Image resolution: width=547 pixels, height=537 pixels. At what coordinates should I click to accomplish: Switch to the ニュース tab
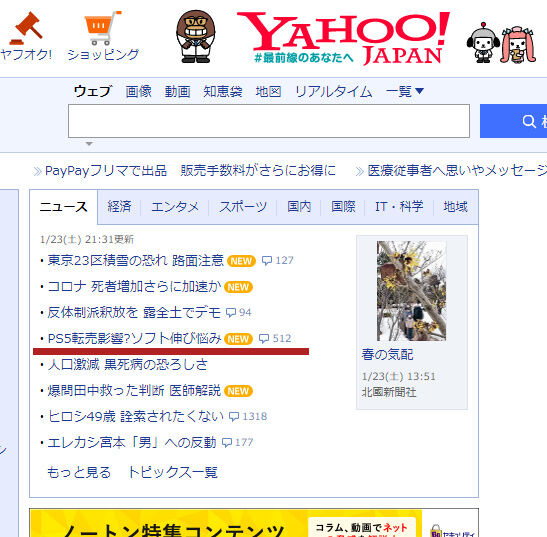[63, 207]
